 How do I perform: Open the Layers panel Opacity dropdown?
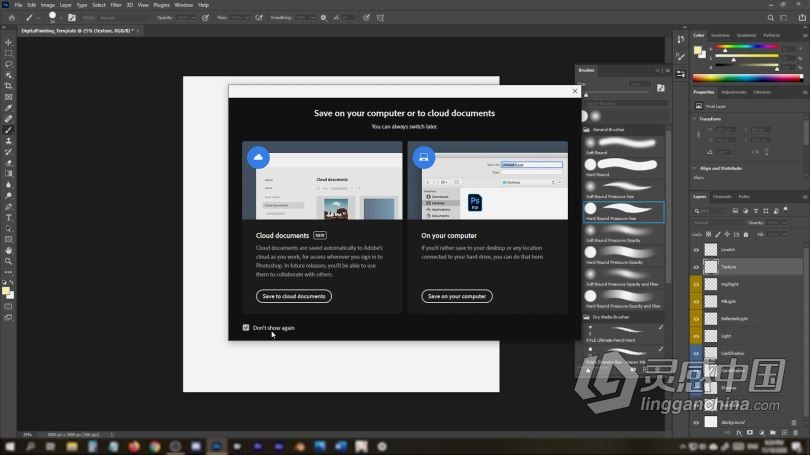(x=784, y=223)
